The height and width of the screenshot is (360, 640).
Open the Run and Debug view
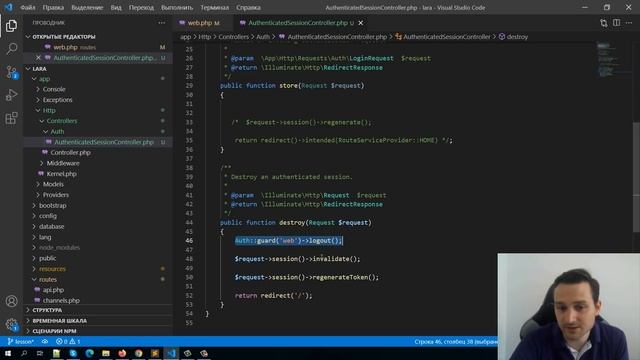click(x=11, y=95)
